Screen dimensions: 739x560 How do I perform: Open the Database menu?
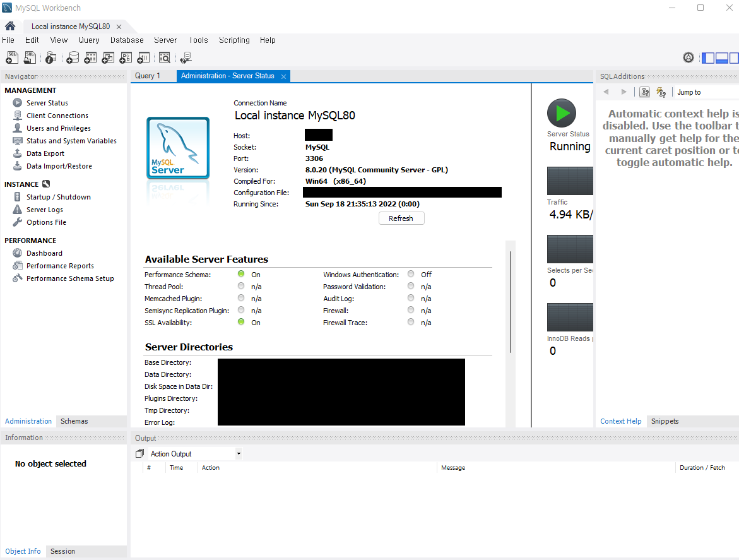tap(127, 40)
